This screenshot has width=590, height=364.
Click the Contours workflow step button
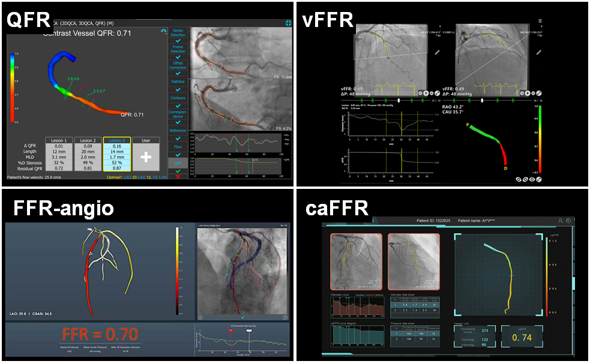coord(178,97)
